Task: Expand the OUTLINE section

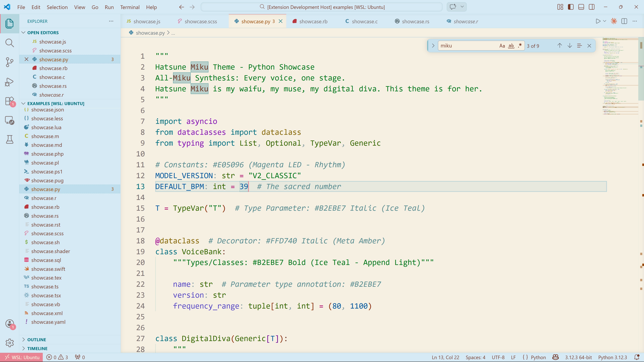Action: pos(37,340)
